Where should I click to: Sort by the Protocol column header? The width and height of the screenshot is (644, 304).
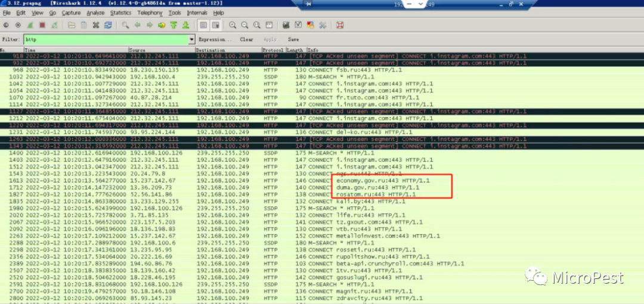(x=273, y=49)
